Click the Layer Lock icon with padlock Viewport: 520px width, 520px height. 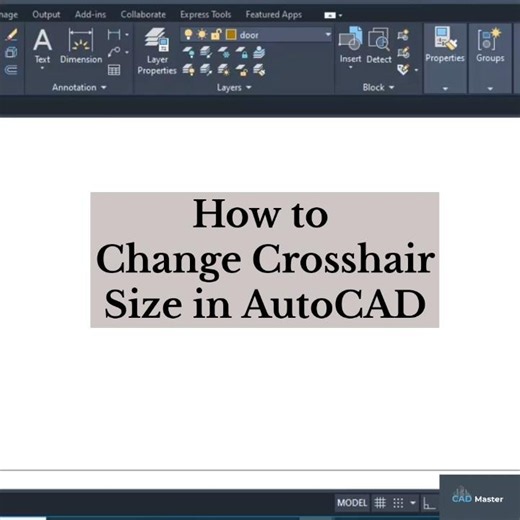(241, 52)
